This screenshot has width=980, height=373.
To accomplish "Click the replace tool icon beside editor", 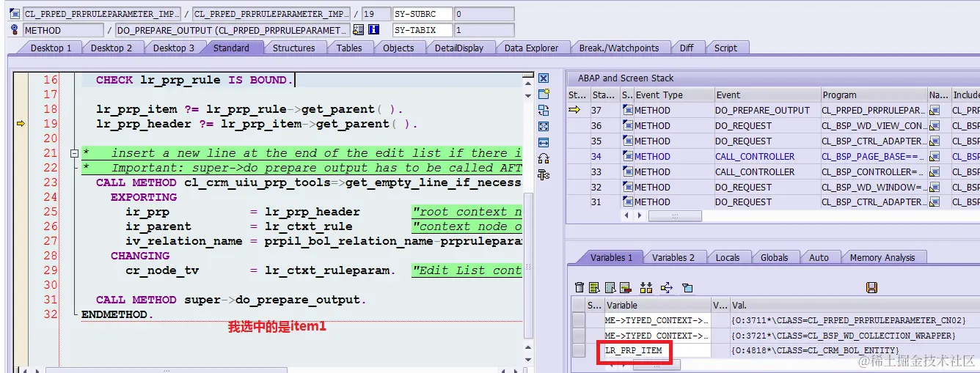I will (544, 110).
